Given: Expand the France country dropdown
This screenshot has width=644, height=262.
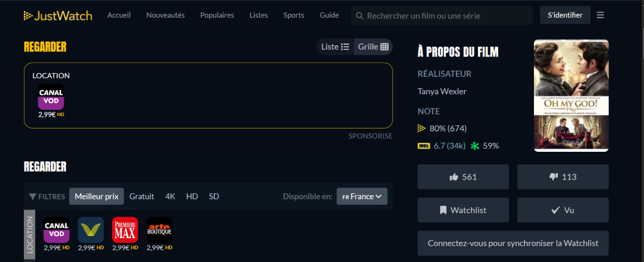Looking at the screenshot, I should (x=362, y=196).
